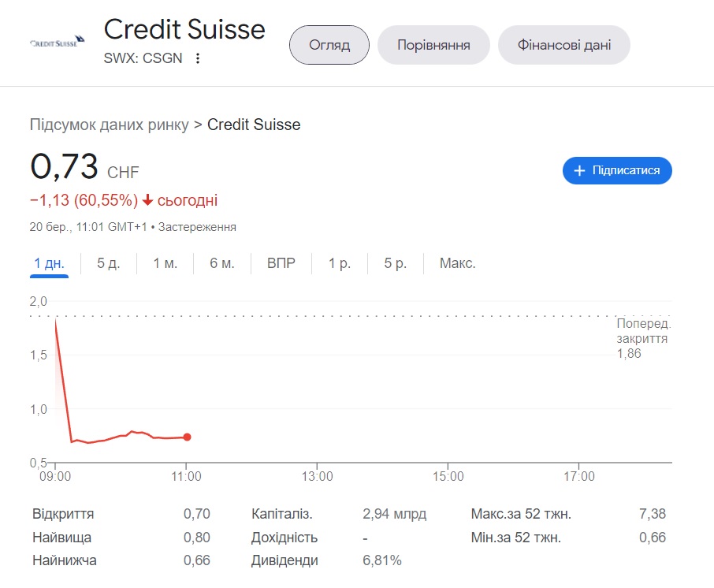The height and width of the screenshot is (588, 714).
Task: Select the 1 р. chart range
Action: coord(340,263)
